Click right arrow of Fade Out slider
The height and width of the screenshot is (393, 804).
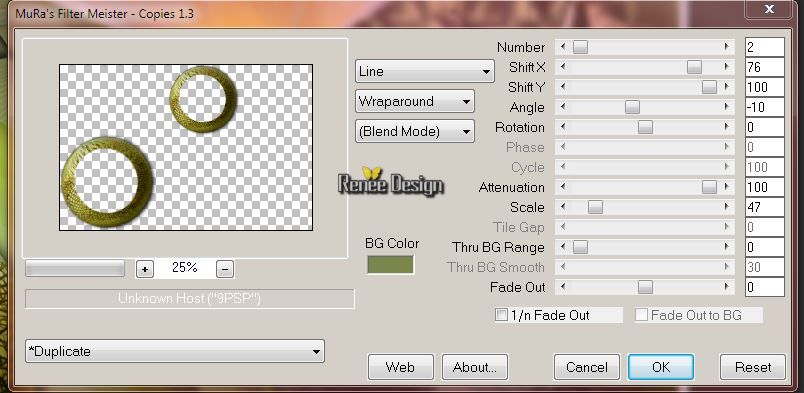click(x=727, y=287)
